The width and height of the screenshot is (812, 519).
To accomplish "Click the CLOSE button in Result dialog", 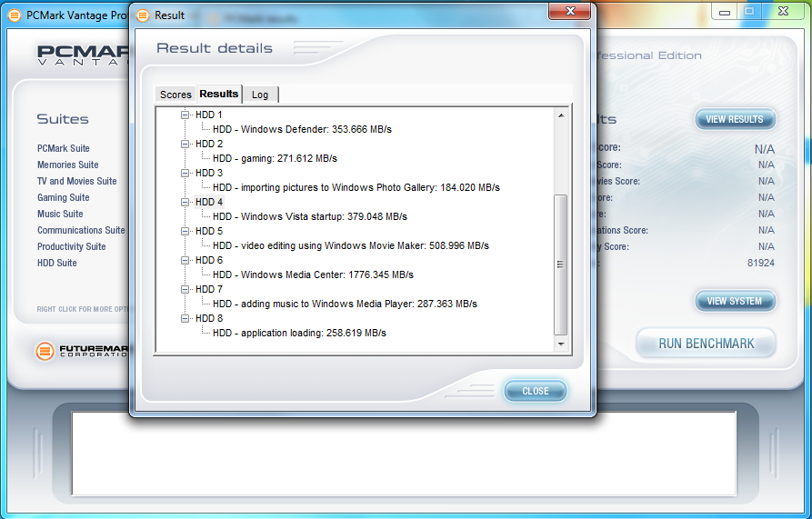I will tap(535, 391).
